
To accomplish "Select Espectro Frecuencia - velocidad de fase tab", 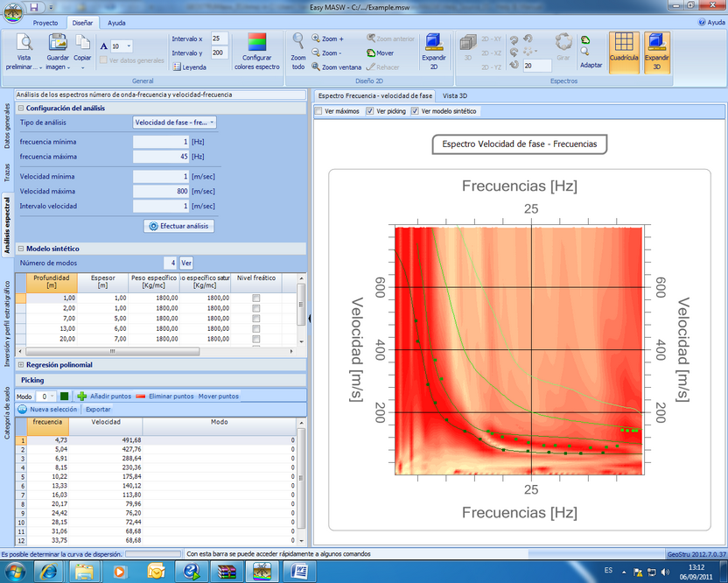I will point(374,95).
